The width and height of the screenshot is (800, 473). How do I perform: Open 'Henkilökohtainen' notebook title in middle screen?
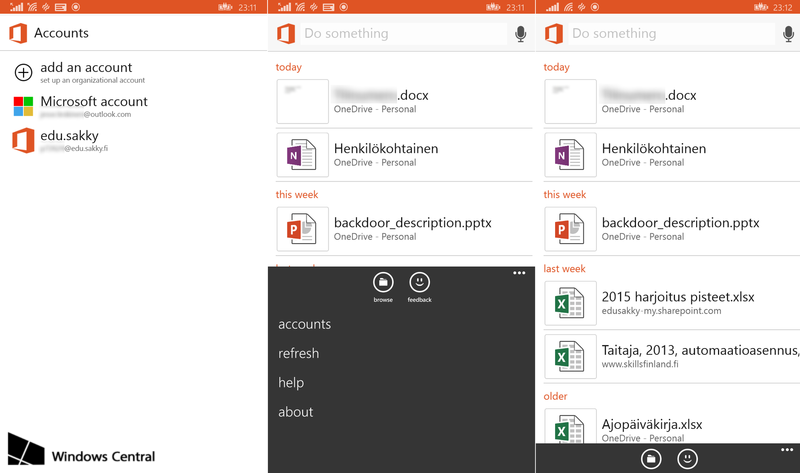pyautogui.click(x=386, y=148)
